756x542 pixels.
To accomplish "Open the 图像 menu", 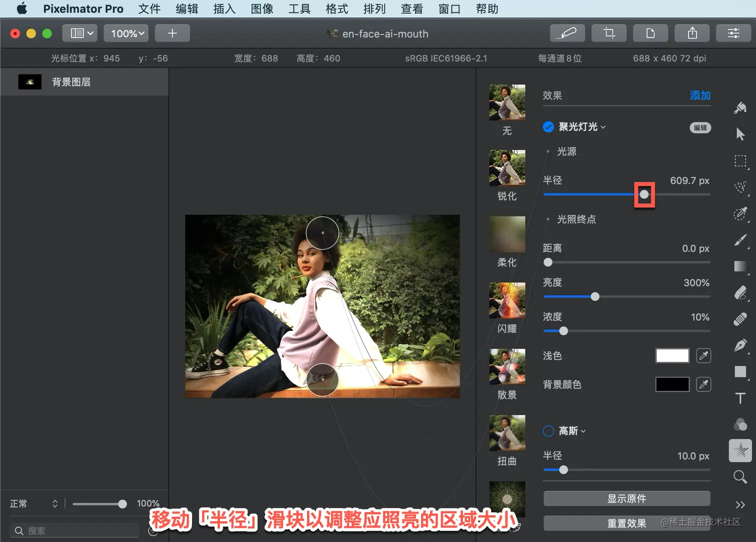I will tap(262, 8).
